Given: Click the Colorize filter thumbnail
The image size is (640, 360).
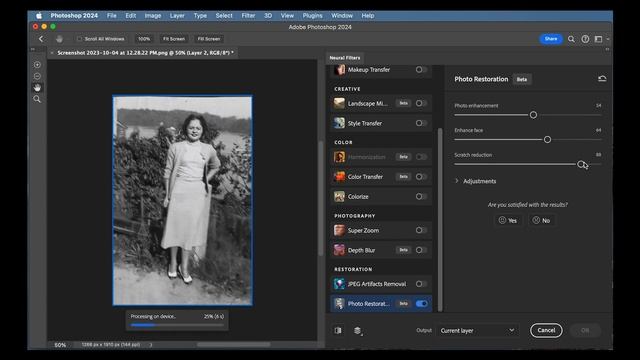Looking at the screenshot, I should (x=339, y=196).
